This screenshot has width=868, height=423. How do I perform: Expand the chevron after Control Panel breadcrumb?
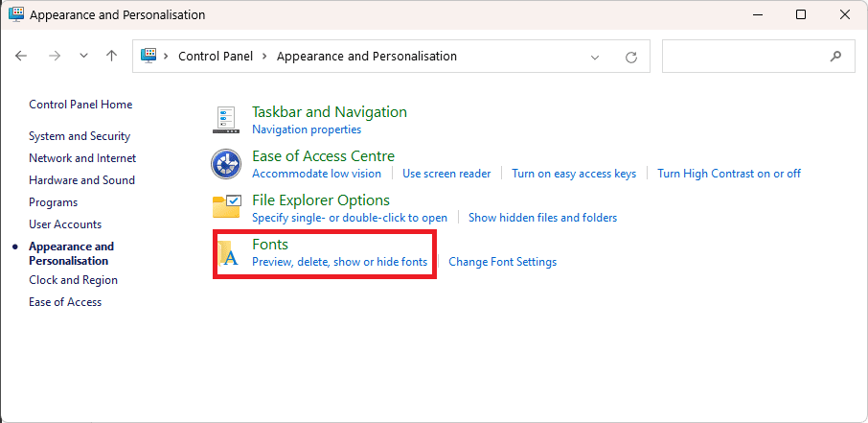point(264,56)
